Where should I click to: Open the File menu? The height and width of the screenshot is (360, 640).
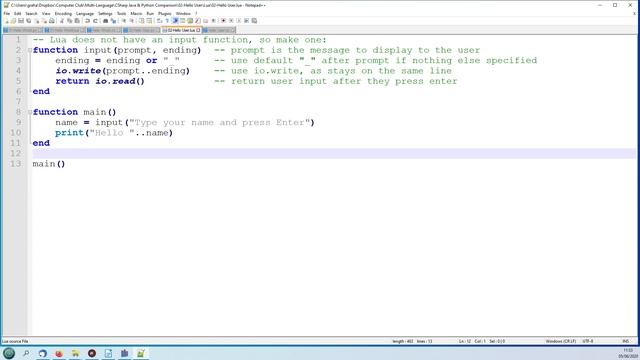point(7,13)
